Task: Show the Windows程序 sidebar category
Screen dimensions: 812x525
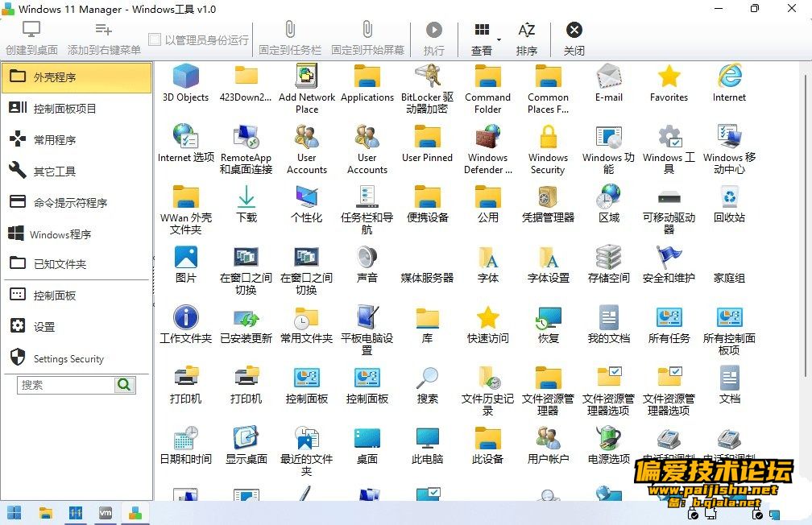Action: pyautogui.click(x=77, y=234)
